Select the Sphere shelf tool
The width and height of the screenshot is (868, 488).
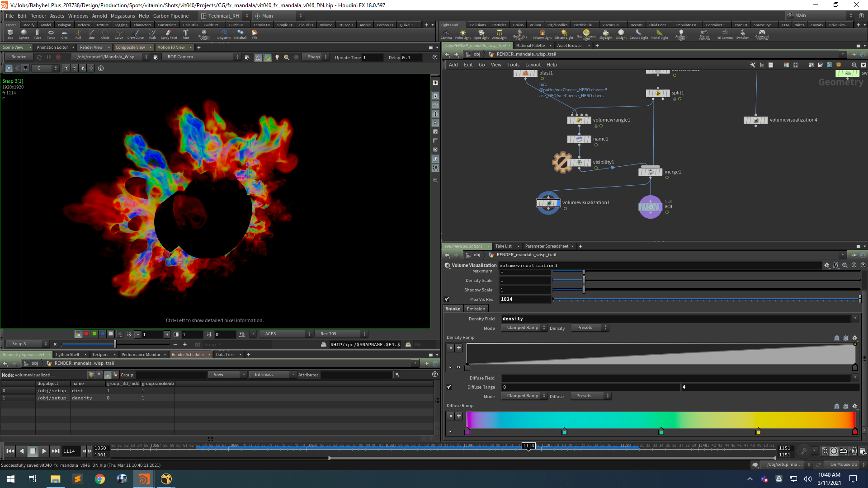[24, 34]
